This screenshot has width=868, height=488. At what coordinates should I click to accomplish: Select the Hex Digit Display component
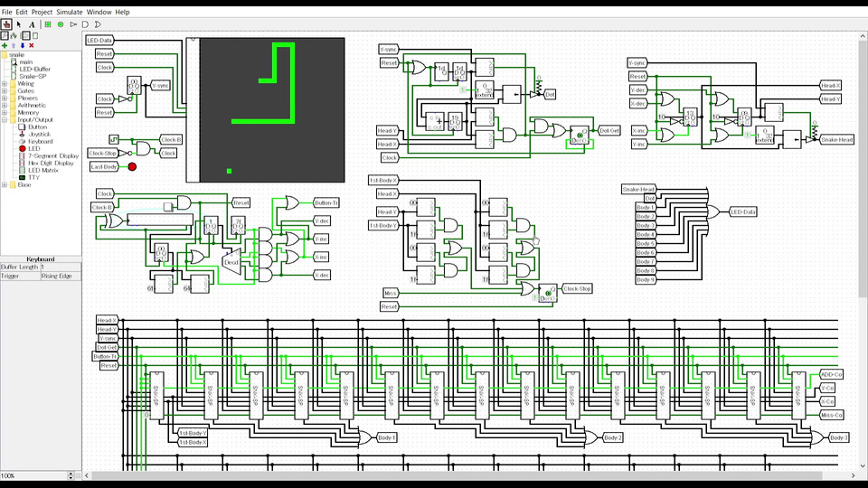click(51, 163)
